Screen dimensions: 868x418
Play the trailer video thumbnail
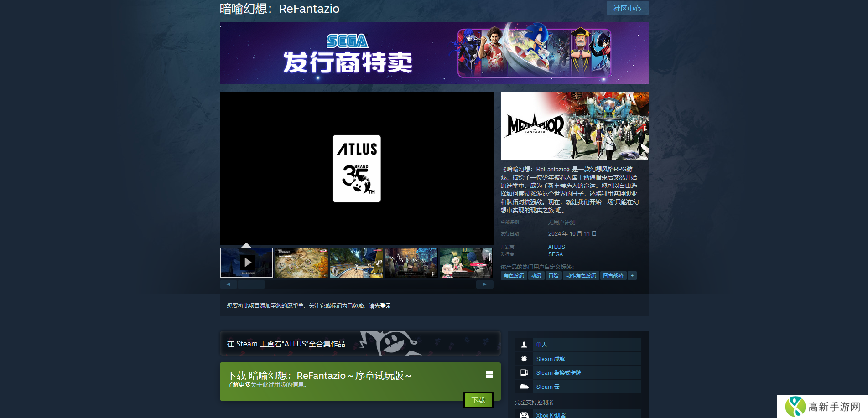246,263
